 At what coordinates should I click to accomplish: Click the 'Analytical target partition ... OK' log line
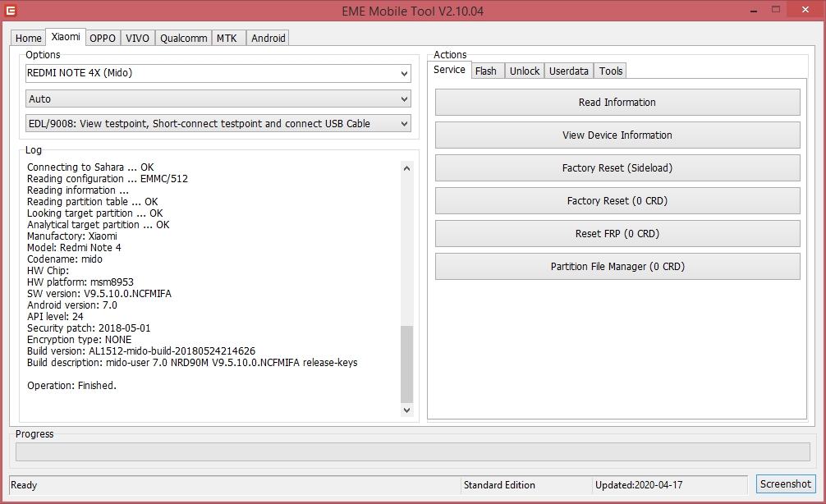pyautogui.click(x=98, y=225)
